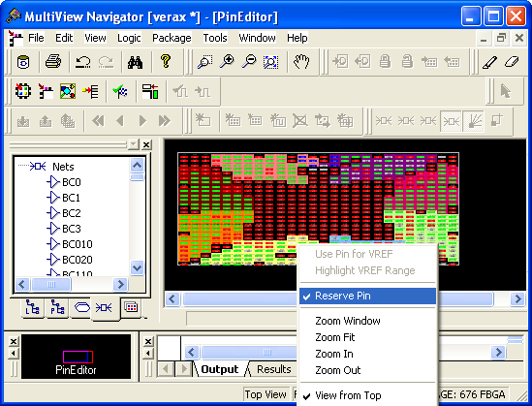The width and height of the screenshot is (532, 406).
Task: Close the world view panel
Action: 14,341
